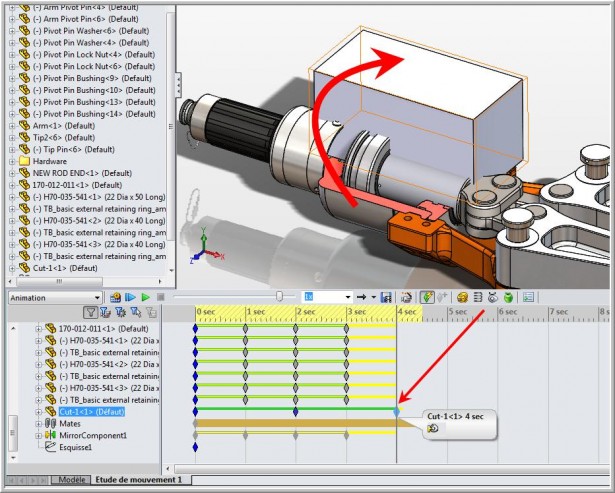The width and height of the screenshot is (615, 493).
Task: Toggle the Autokey button
Action: (427, 297)
